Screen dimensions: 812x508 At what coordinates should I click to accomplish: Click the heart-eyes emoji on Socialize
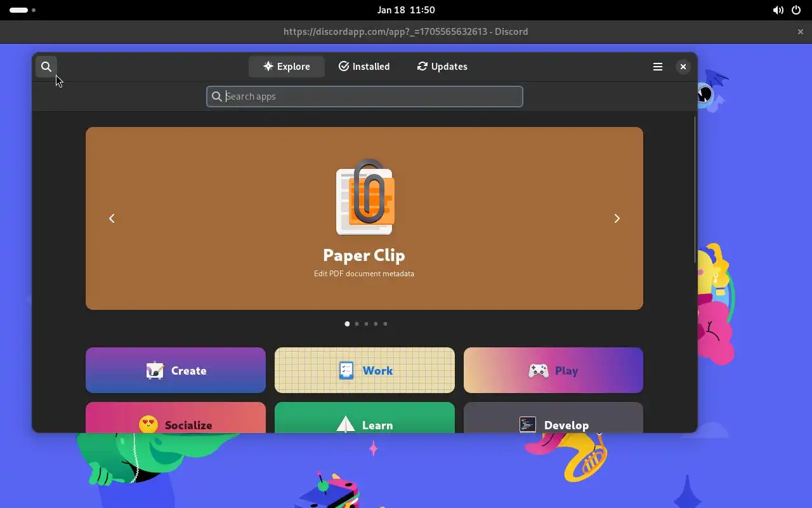[148, 424]
